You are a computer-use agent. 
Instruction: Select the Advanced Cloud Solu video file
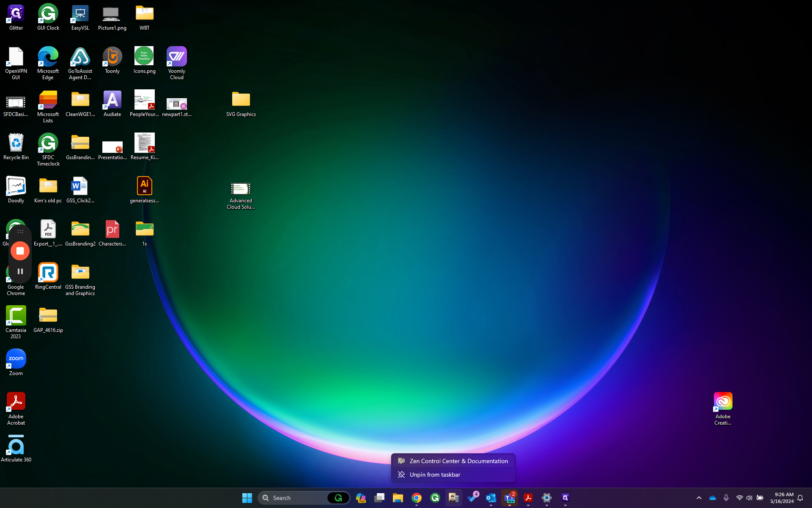pos(241,195)
